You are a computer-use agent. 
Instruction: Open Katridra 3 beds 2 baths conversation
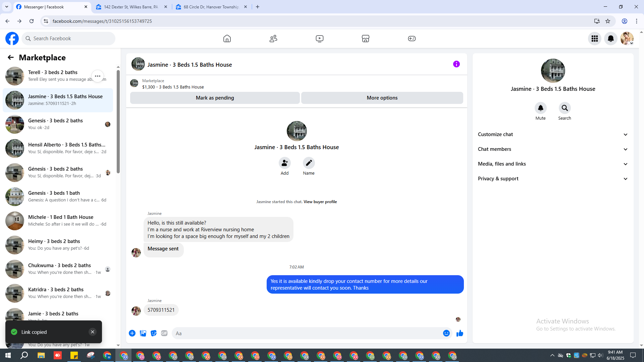[x=58, y=293]
